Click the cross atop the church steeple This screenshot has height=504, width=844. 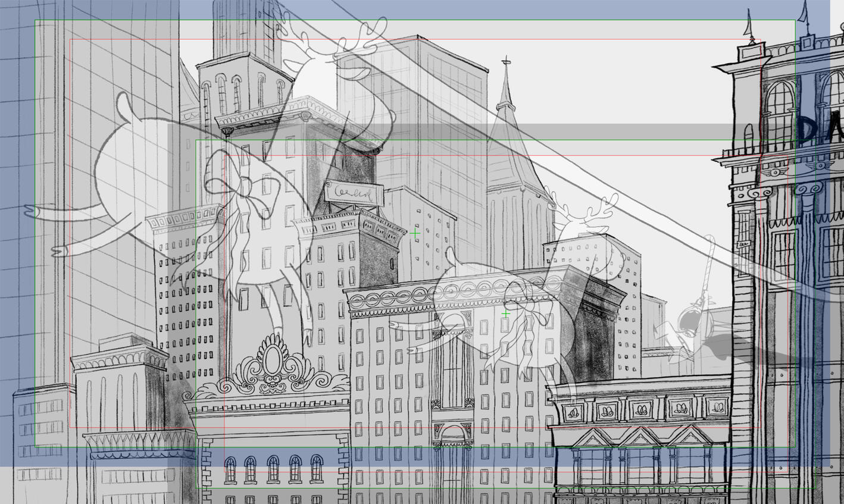tap(506, 61)
